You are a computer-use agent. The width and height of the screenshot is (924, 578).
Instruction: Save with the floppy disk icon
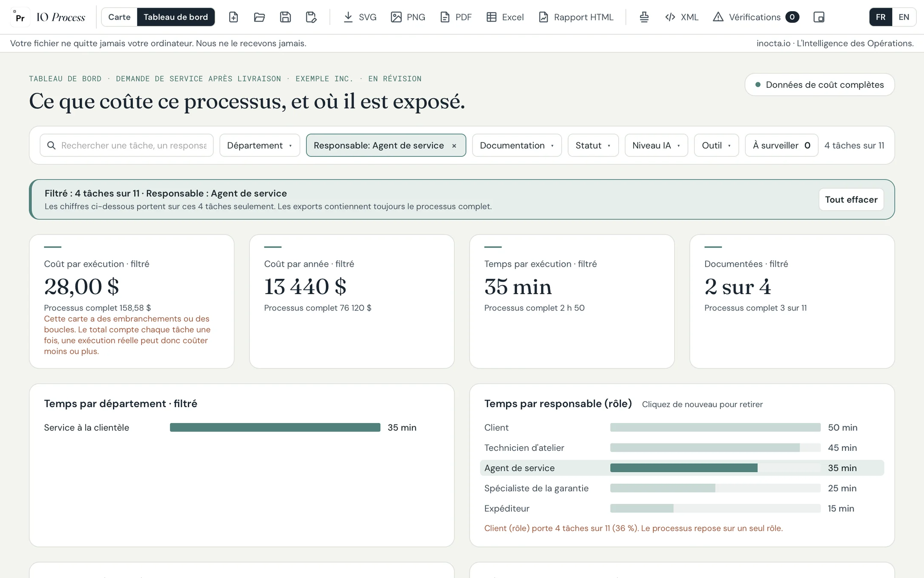[x=285, y=17]
